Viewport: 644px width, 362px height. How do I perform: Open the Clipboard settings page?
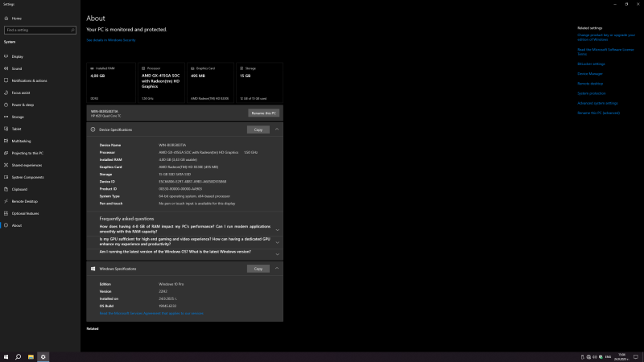pyautogui.click(x=19, y=189)
